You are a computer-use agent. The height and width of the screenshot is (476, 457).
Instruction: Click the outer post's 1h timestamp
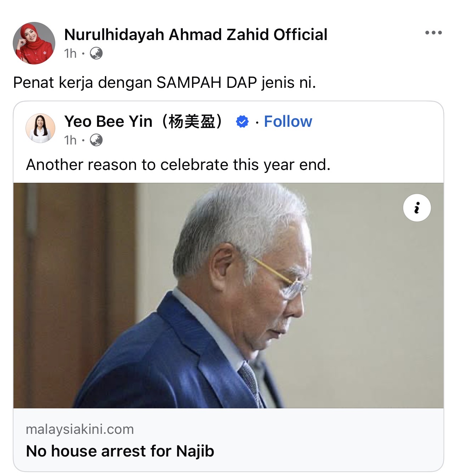click(x=70, y=53)
